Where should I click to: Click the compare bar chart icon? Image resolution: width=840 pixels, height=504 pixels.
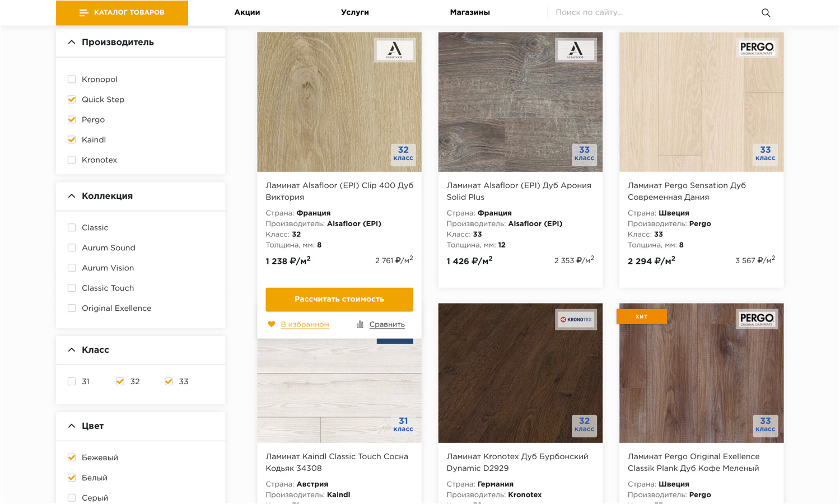pyautogui.click(x=360, y=324)
